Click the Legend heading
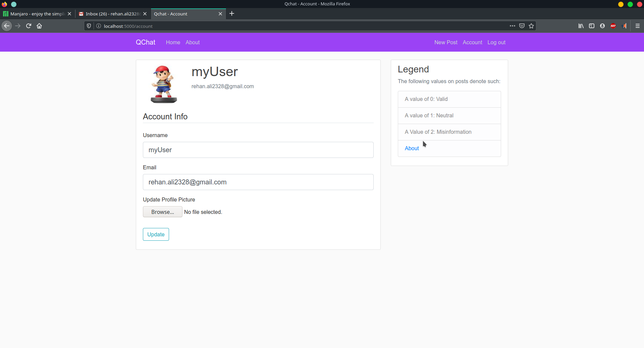644x348 pixels. click(x=413, y=69)
